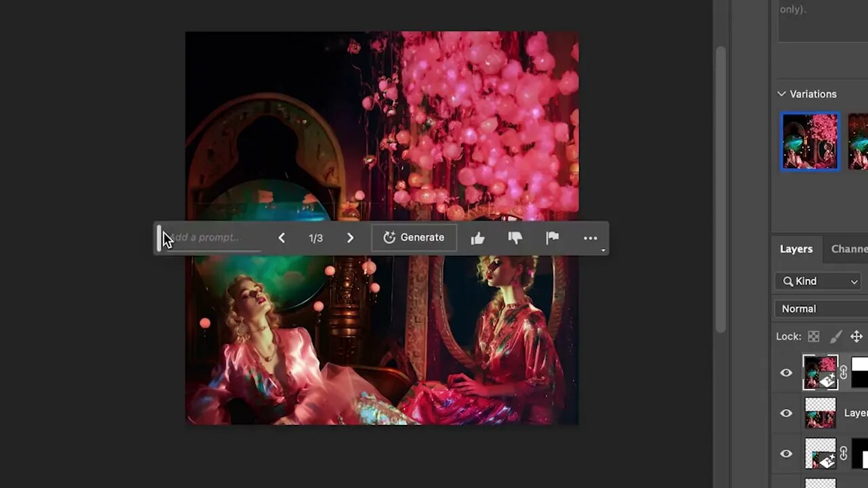Click the canvas vertical scrollbar
This screenshot has width=868, height=488.
pos(719,190)
